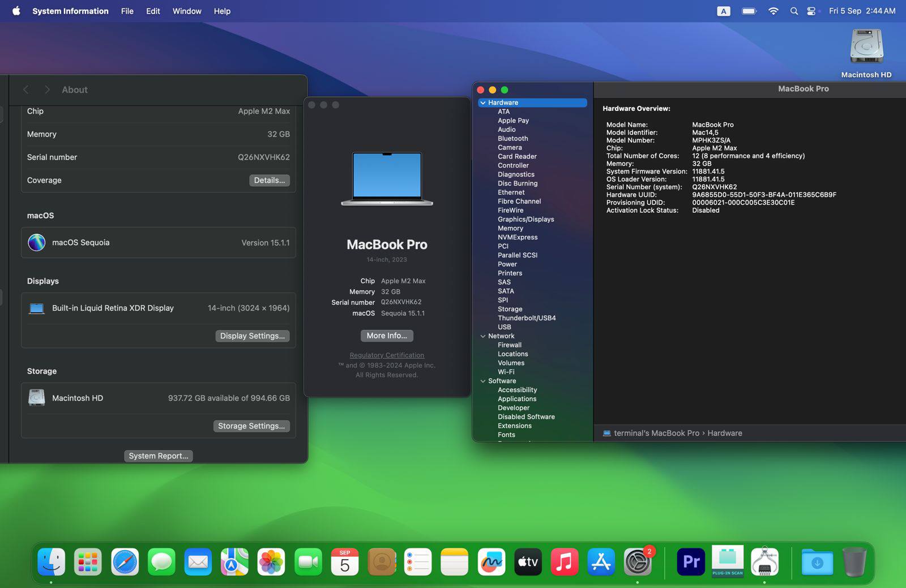
Task: Open the Edit menu
Action: [x=153, y=11]
